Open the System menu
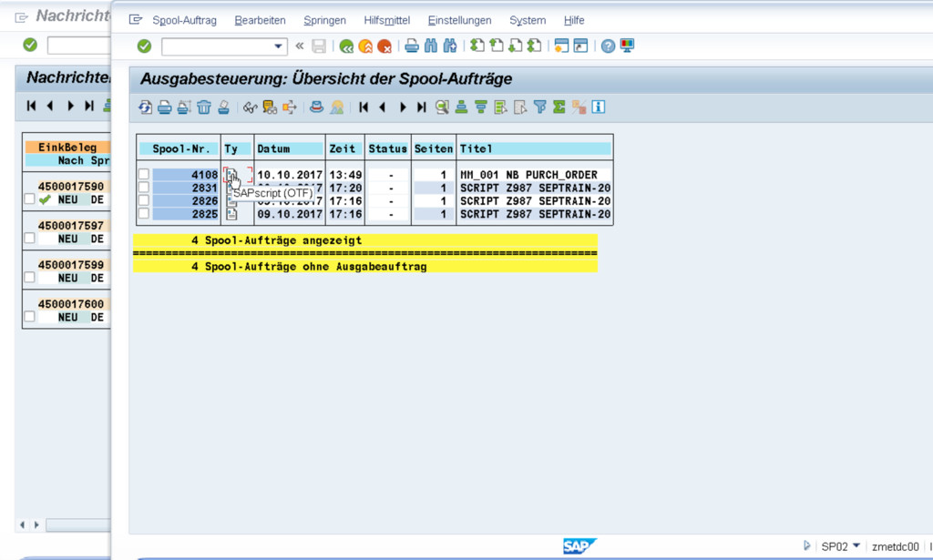933x560 pixels. [x=528, y=20]
